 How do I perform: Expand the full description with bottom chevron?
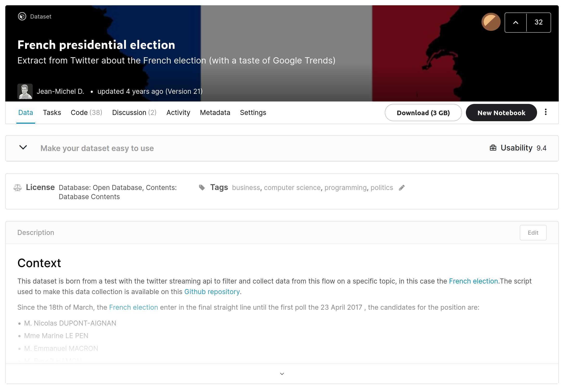[282, 373]
